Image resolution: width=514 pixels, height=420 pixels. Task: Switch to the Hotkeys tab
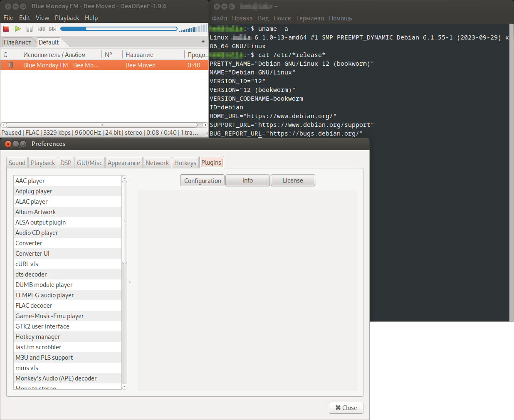[185, 163]
